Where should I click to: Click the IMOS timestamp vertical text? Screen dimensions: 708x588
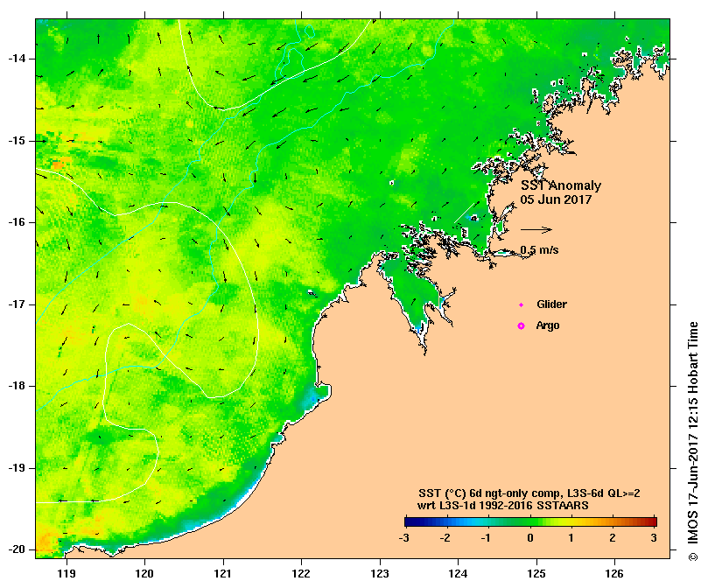pyautogui.click(x=693, y=441)
